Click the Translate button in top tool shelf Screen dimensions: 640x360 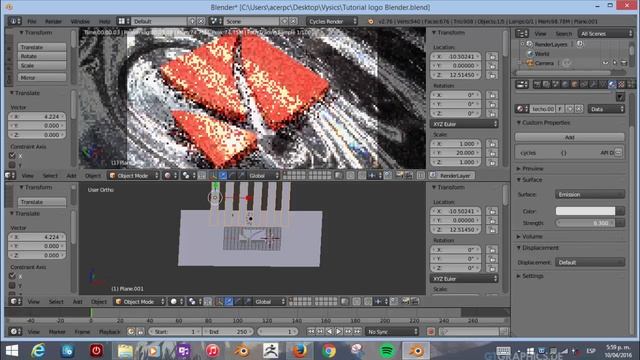click(42, 47)
